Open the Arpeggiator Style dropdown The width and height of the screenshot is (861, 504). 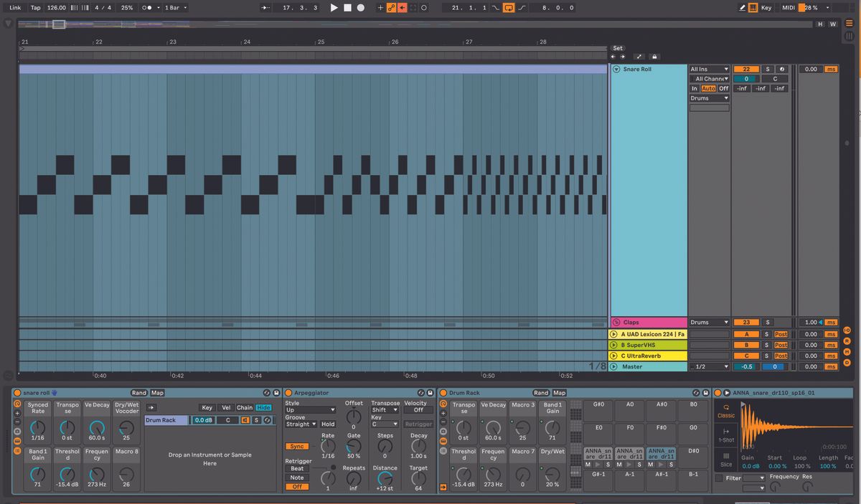(x=310, y=410)
